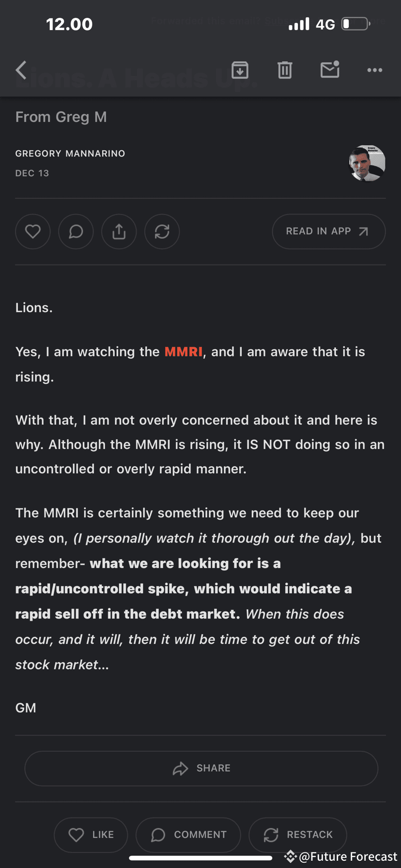The width and height of the screenshot is (401, 868).
Task: Open the three-dot more options menu
Action: click(374, 70)
